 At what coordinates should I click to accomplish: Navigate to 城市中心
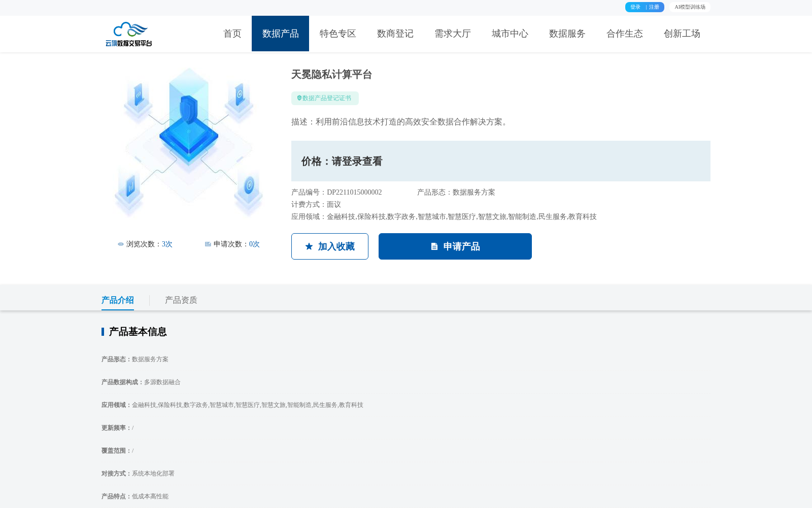[x=510, y=34]
